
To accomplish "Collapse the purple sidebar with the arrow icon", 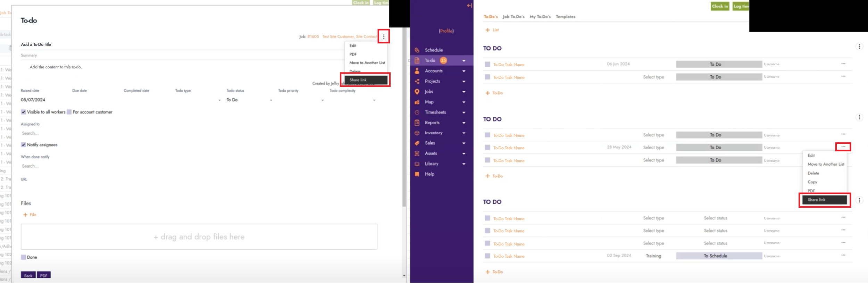I will (469, 6).
